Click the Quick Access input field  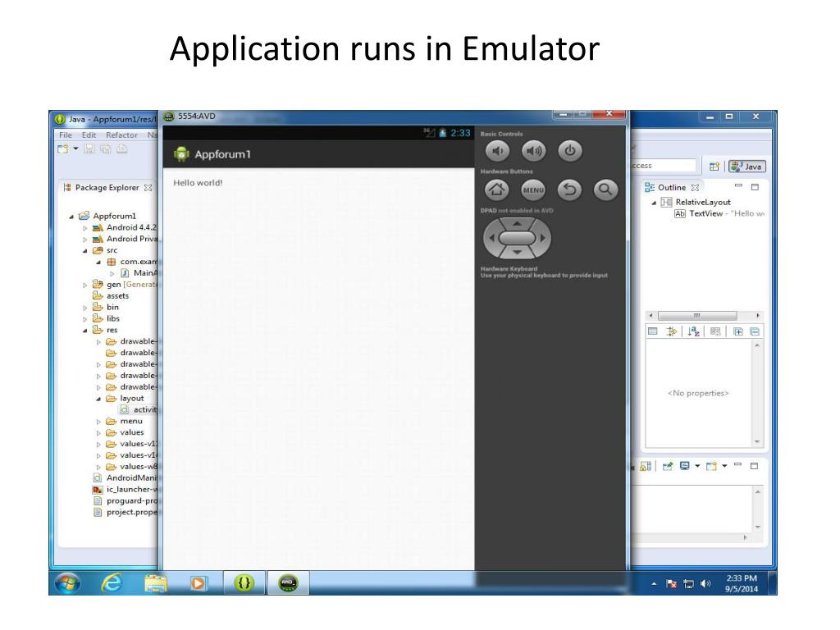(x=663, y=166)
